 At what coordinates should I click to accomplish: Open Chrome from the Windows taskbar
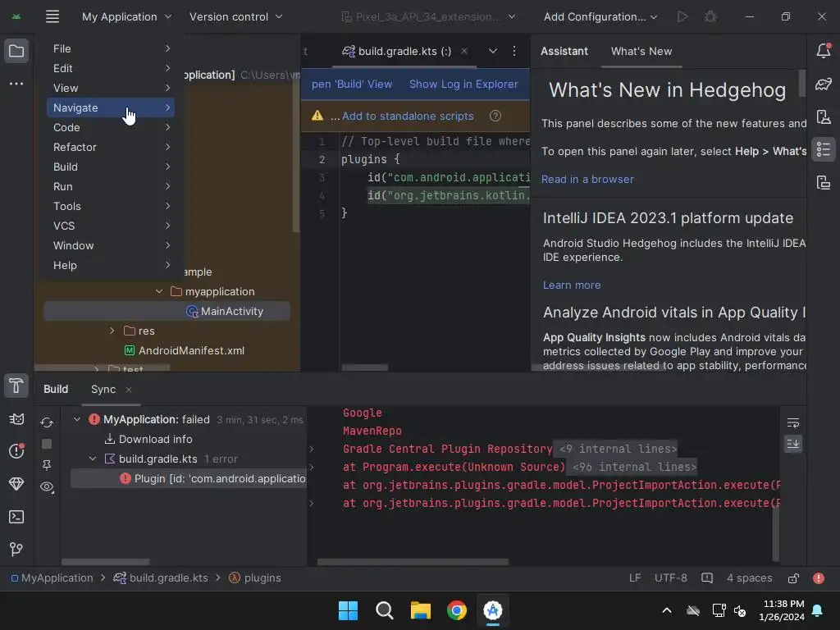456,610
